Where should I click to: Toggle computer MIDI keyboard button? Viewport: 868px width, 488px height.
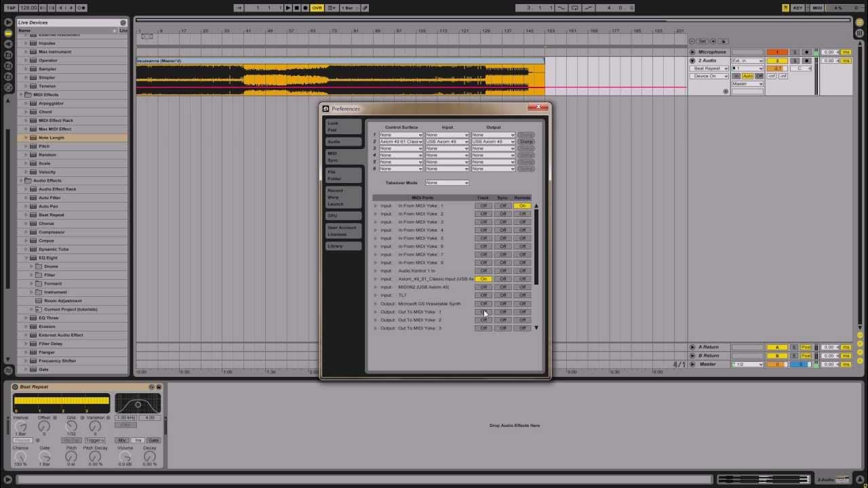(x=785, y=8)
